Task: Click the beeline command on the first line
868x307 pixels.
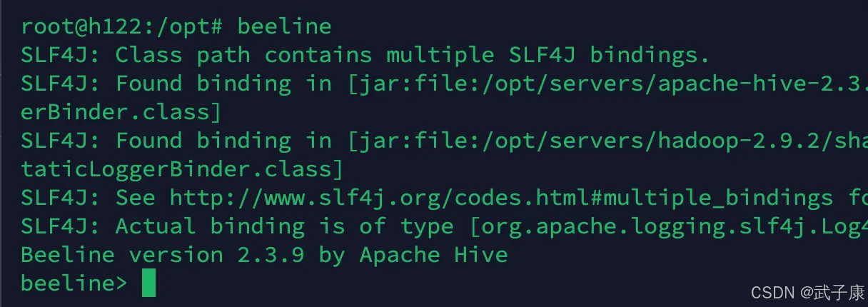Action: tap(284, 26)
